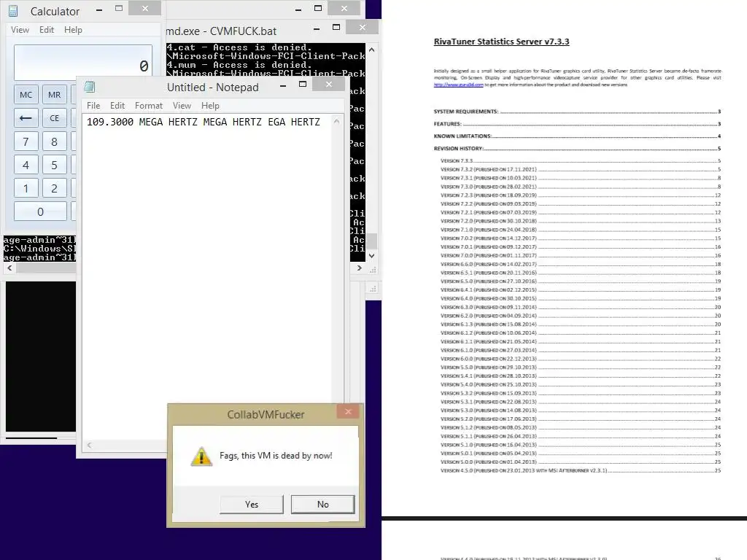747x560 pixels.
Task: Close the Calculator window
Action: [x=145, y=8]
